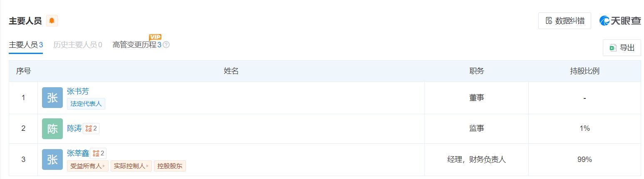Screen dimensions: 644x179
Task: Click 陈涛's green avatar icon
Action: coord(52,129)
